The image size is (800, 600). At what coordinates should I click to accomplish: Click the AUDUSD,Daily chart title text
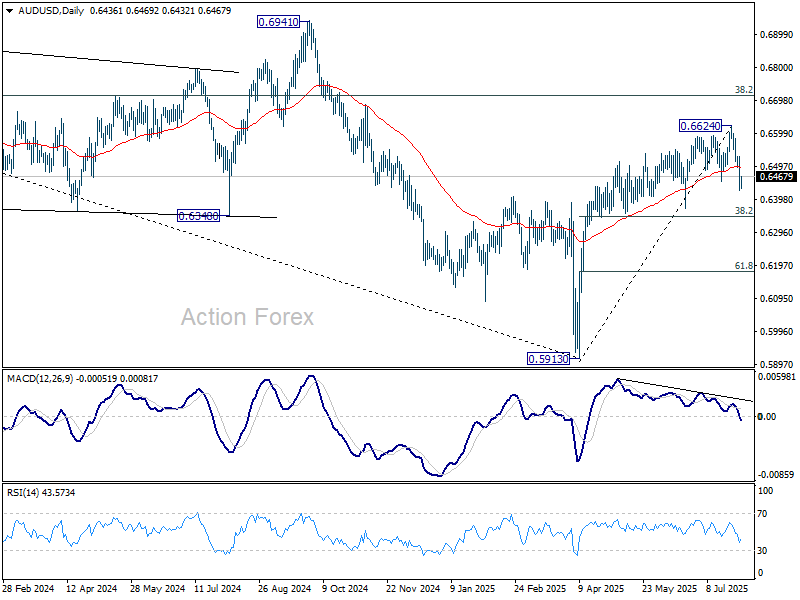click(x=51, y=11)
